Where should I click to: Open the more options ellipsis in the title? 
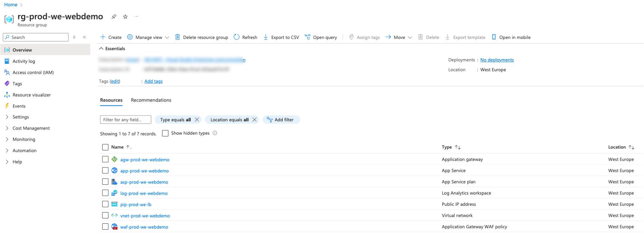[137, 17]
